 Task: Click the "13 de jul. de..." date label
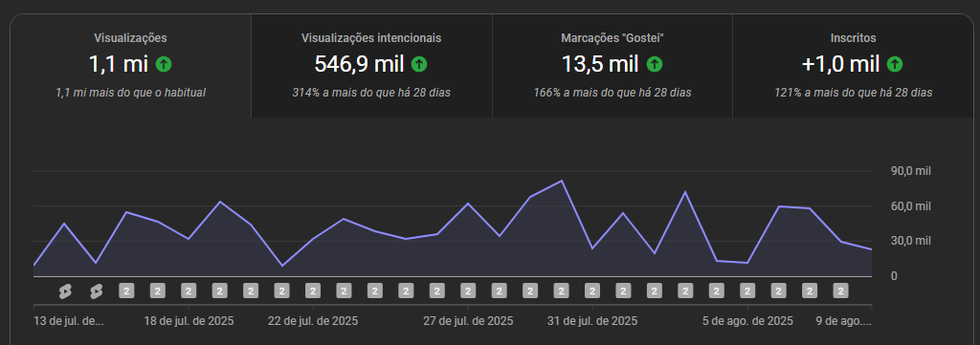pos(69,321)
